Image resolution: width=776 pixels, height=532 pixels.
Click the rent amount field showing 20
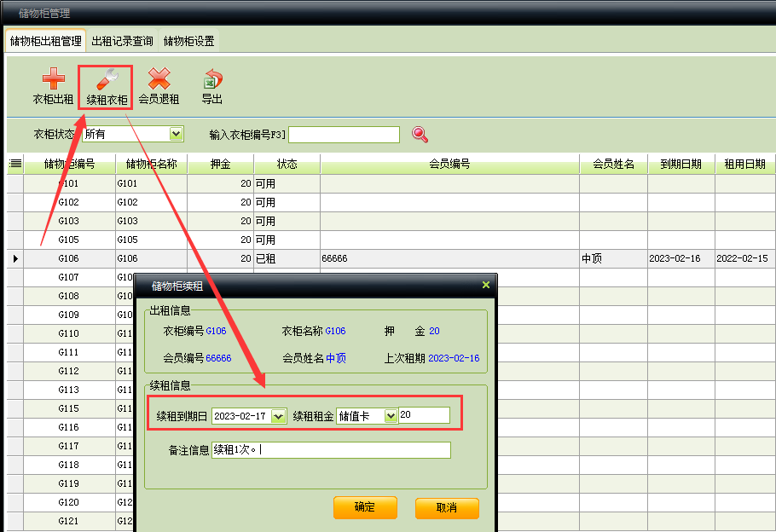[424, 415]
